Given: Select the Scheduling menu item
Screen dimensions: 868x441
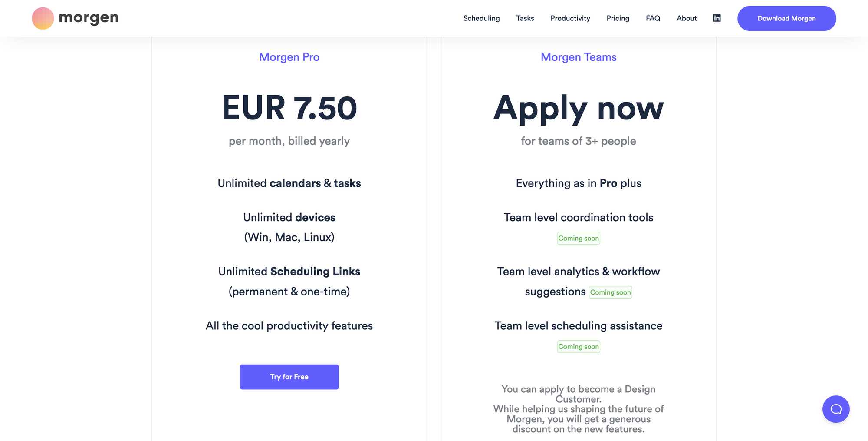Looking at the screenshot, I should pos(481,18).
